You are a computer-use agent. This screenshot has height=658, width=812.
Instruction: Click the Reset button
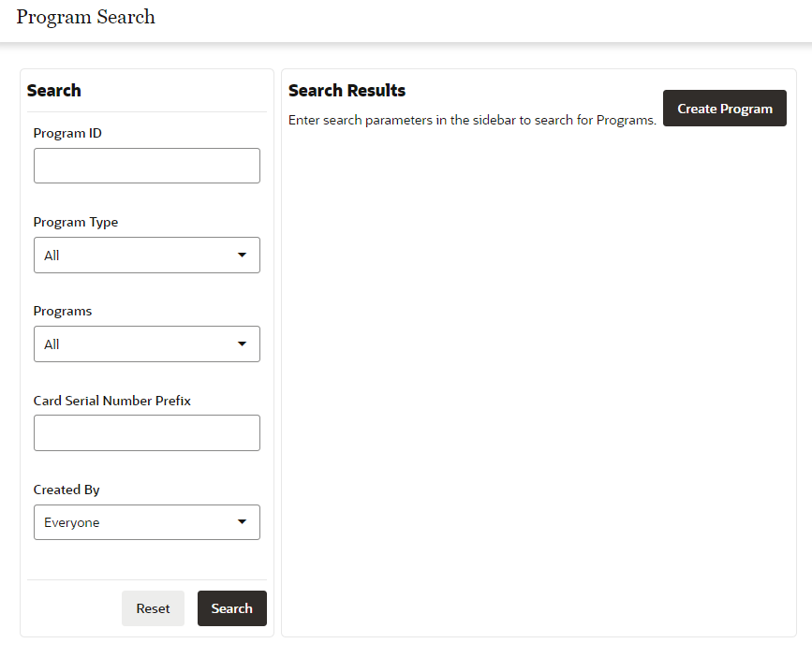153,607
